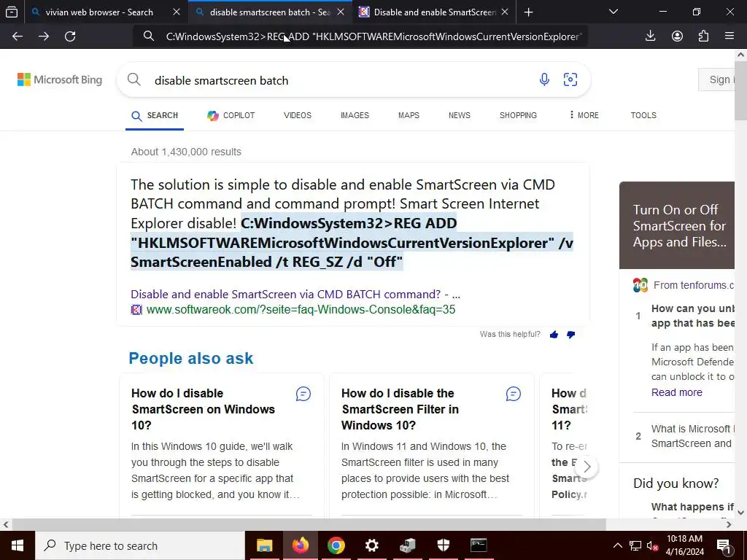The width and height of the screenshot is (747, 560).
Task: Expand the list all tabs chevron
Action: pos(614,12)
